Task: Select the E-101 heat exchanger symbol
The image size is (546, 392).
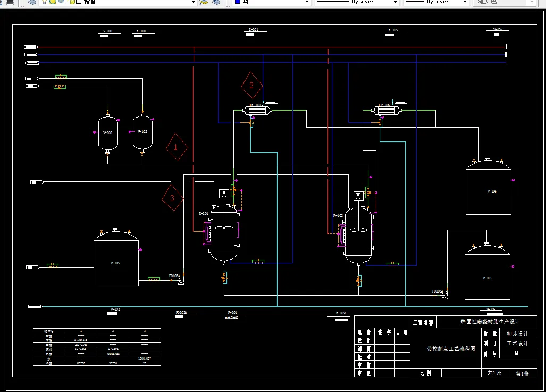Action: point(257,111)
